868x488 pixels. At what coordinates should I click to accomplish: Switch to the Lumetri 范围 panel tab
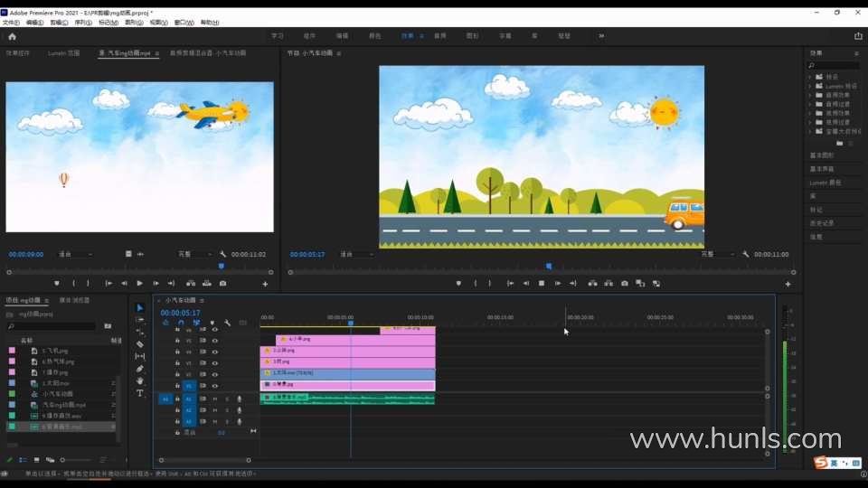[x=64, y=53]
